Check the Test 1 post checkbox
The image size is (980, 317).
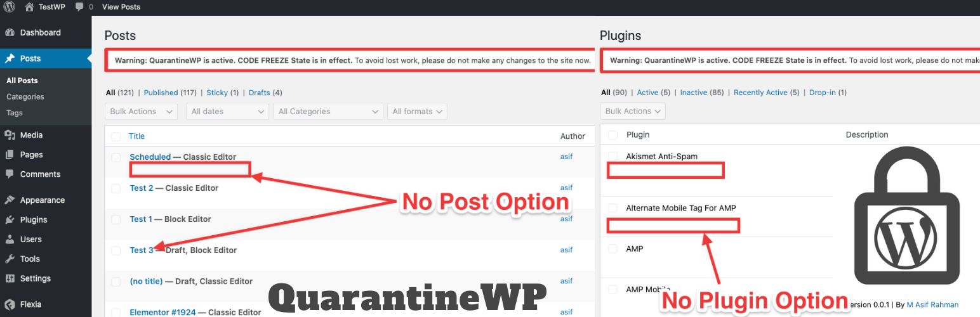(x=116, y=219)
